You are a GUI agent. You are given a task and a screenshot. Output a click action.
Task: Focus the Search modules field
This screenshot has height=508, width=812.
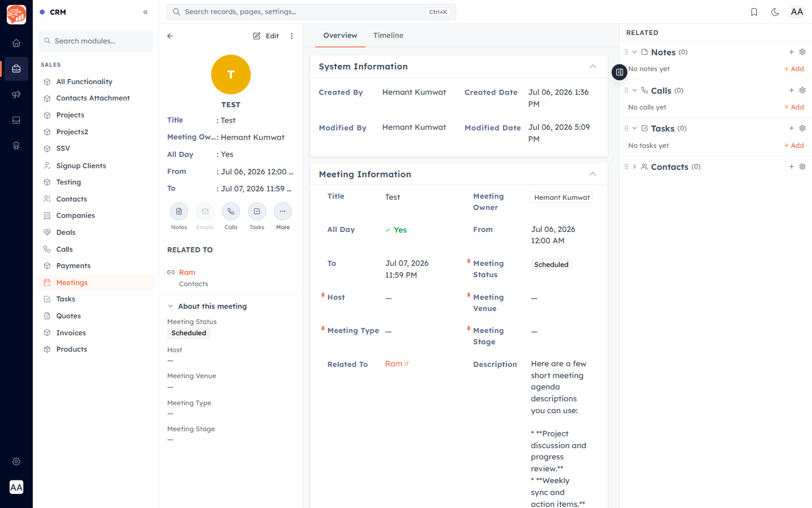tap(96, 41)
